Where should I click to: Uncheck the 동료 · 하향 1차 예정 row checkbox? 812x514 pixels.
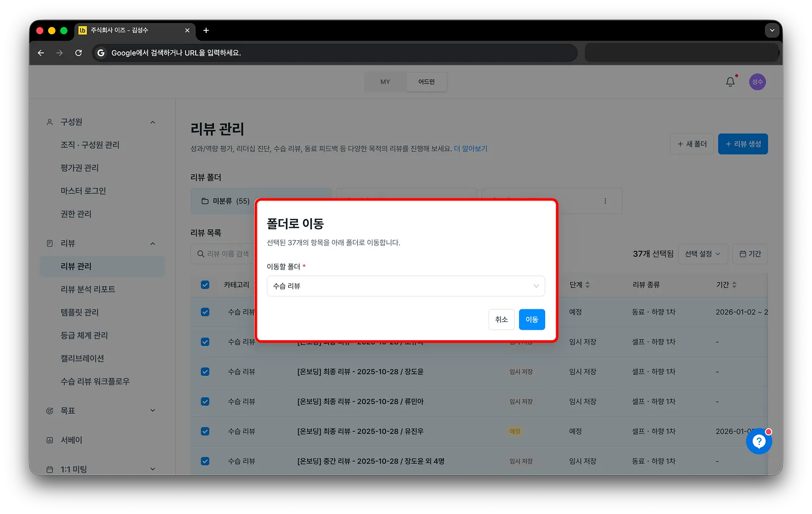(205, 312)
